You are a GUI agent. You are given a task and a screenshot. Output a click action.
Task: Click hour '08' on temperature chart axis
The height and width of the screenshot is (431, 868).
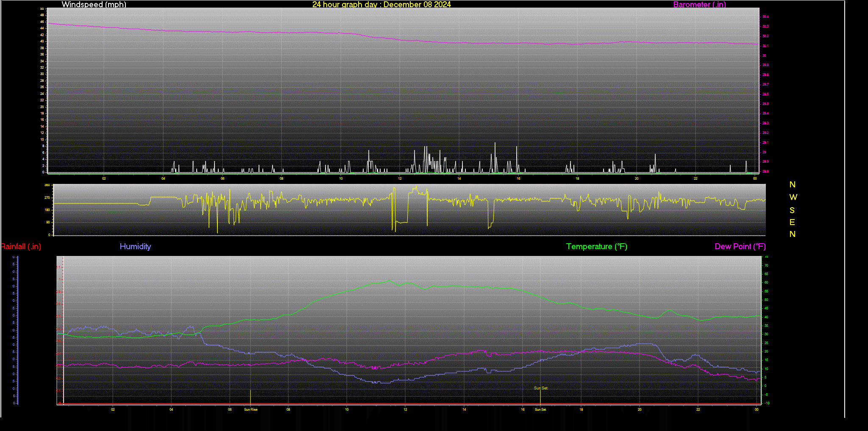[x=288, y=409]
